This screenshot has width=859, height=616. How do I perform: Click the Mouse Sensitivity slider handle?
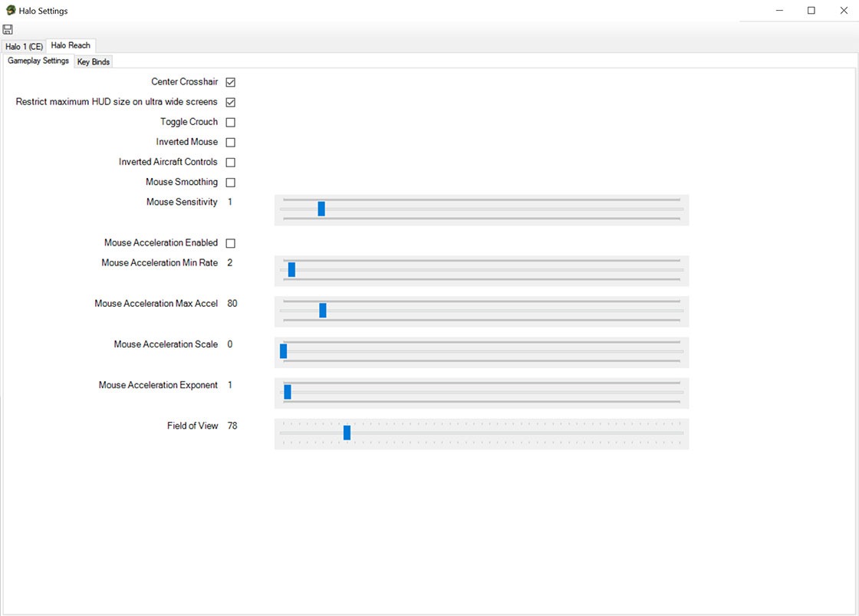click(321, 209)
